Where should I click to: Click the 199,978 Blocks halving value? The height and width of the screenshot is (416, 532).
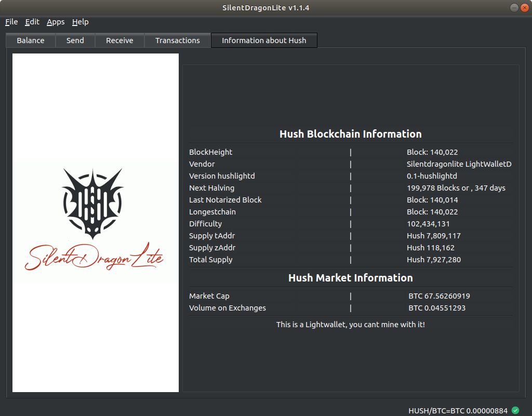(456, 188)
